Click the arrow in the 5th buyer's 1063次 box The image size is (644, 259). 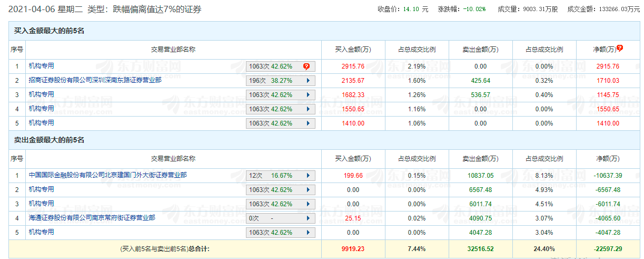[308, 123]
